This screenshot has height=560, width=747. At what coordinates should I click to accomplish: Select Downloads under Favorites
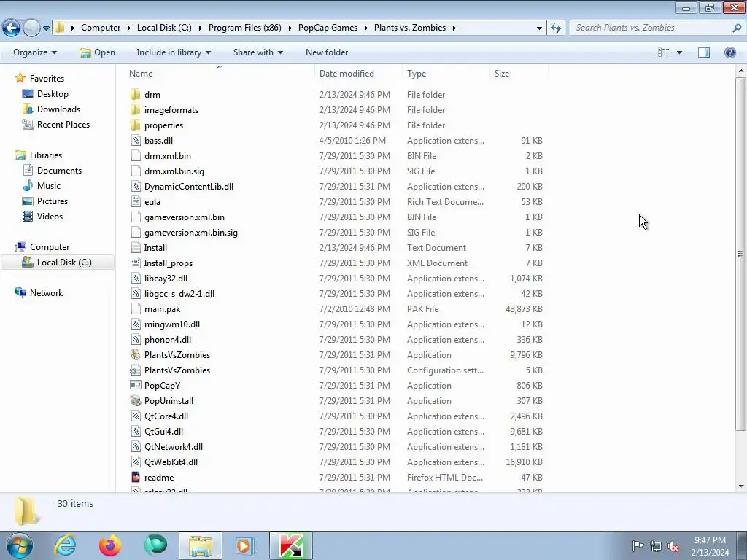point(58,109)
